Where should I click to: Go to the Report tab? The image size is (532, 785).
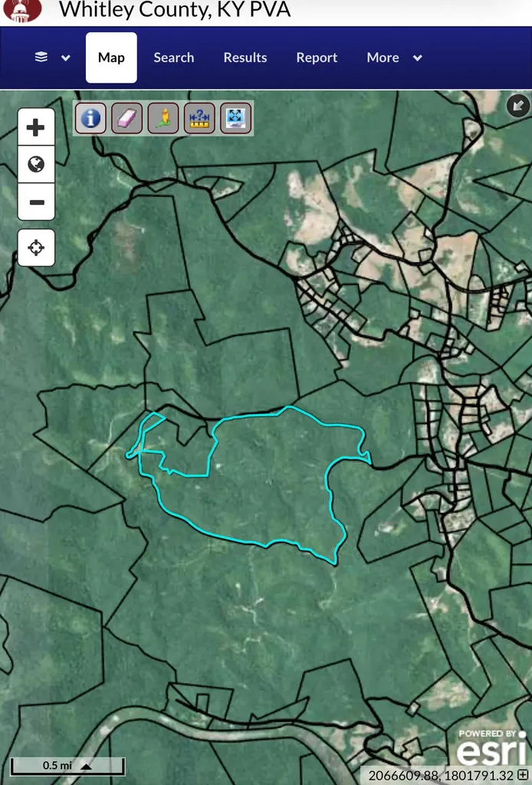317,57
